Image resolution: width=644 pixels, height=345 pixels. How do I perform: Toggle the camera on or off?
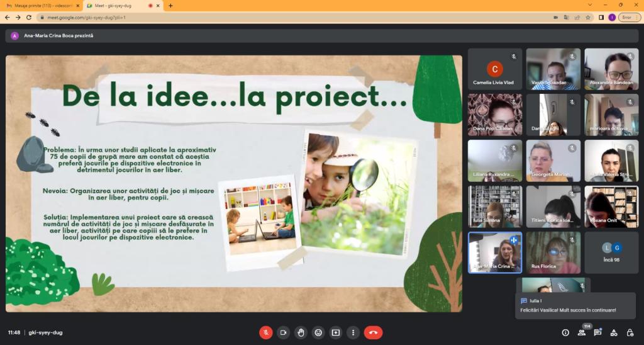(283, 332)
